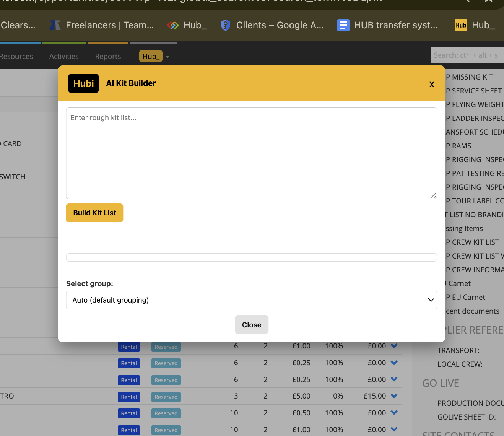
Task: Open HUB transfer syst... document bookmark
Action: pyautogui.click(x=387, y=25)
